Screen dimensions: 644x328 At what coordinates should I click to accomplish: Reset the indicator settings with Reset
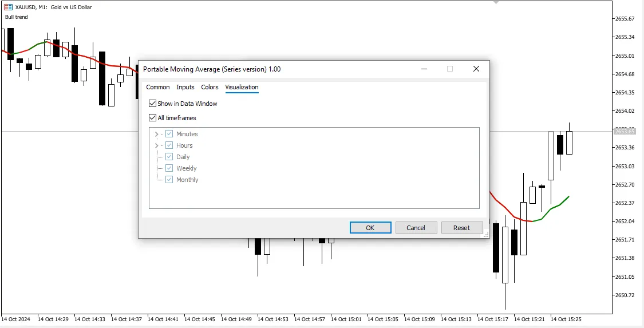coord(461,228)
